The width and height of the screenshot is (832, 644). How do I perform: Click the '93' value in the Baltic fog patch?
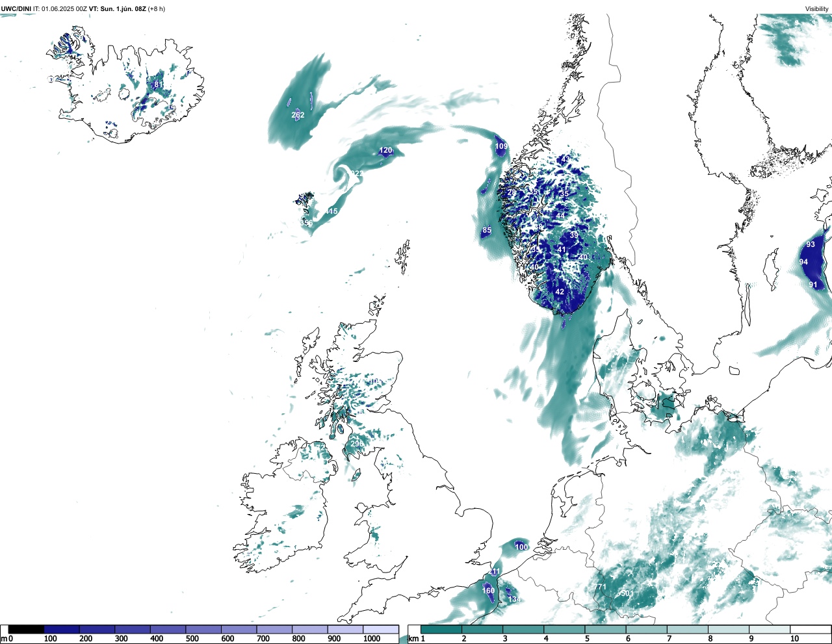click(811, 244)
